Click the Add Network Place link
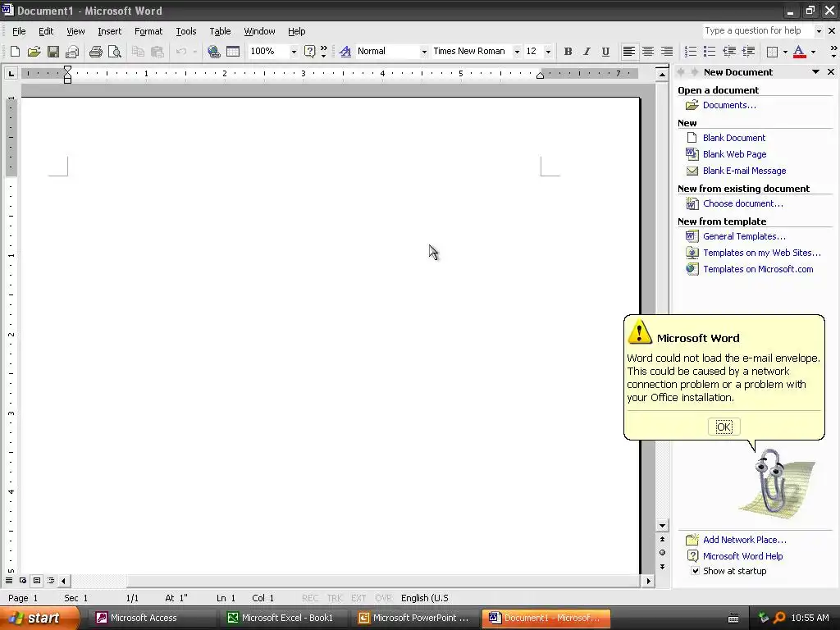 pyautogui.click(x=745, y=540)
